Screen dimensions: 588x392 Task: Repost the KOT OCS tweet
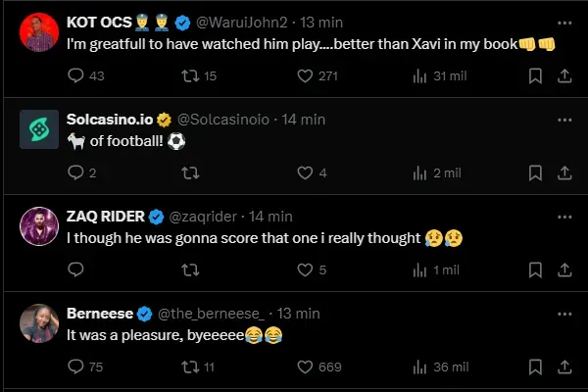(190, 75)
